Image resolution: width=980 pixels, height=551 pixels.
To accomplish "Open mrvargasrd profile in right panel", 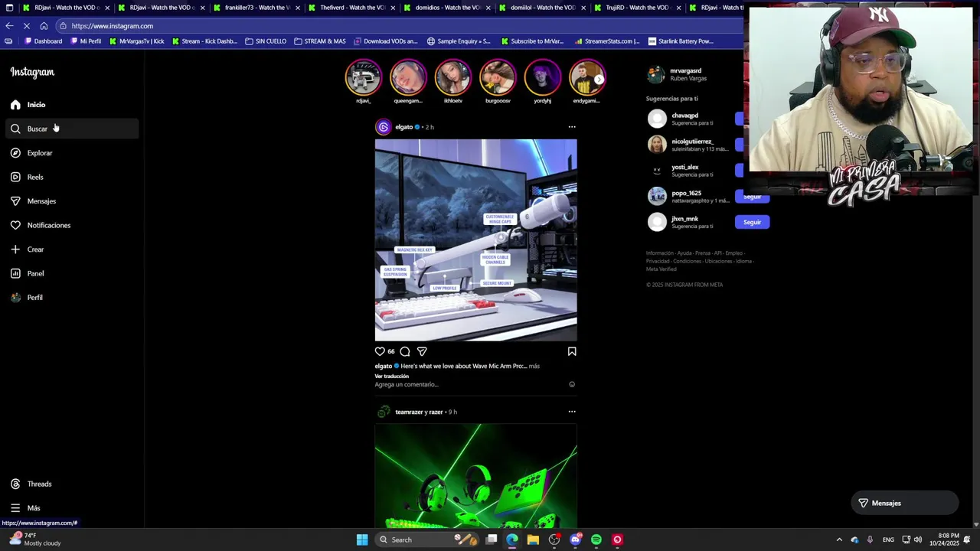I will (x=685, y=70).
